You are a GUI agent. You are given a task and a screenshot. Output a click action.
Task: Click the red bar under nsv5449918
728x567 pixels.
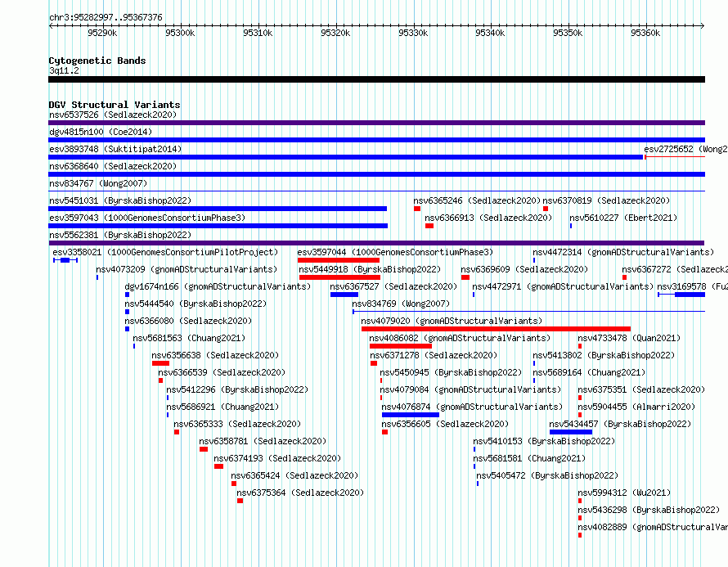tap(339, 277)
